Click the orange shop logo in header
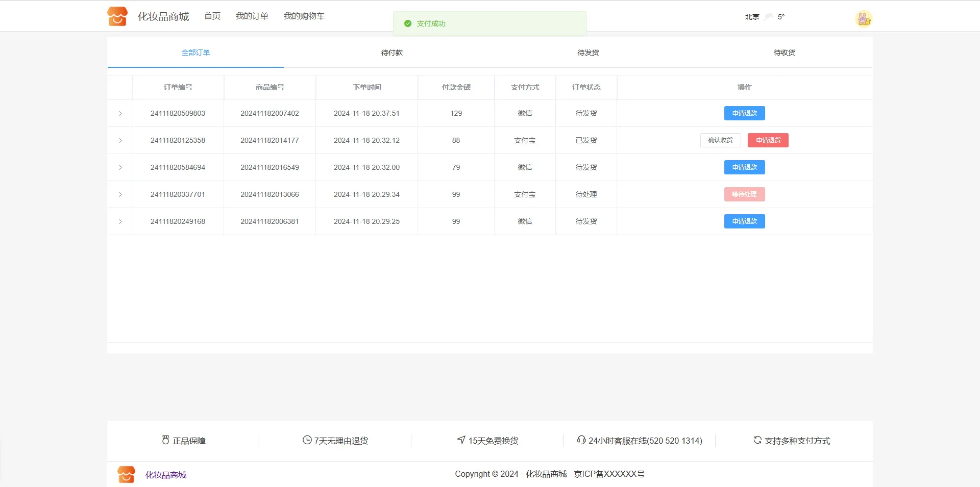 coord(117,16)
